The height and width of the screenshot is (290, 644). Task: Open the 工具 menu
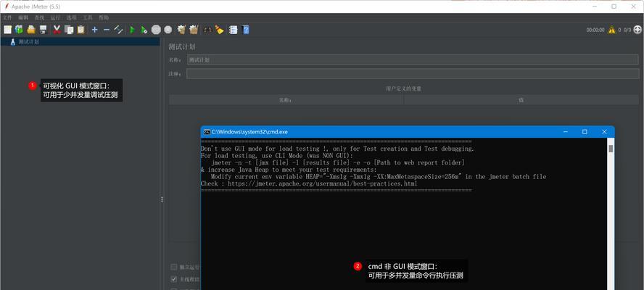88,17
